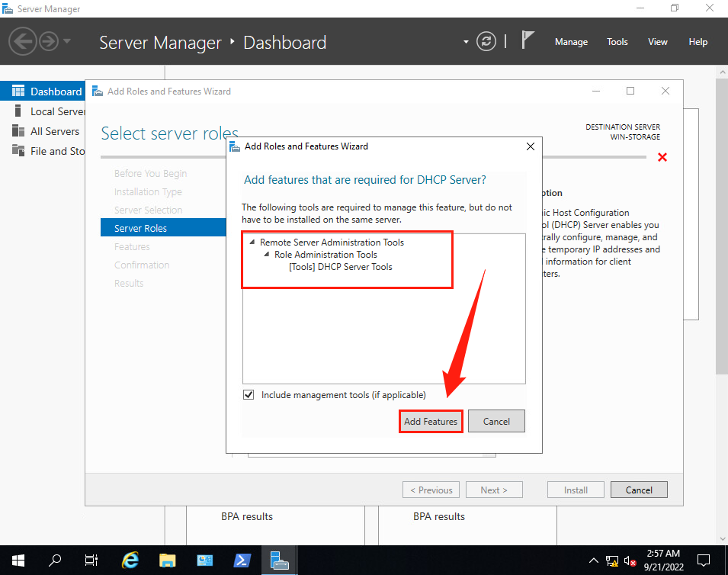The image size is (728, 575).
Task: Click the All Servers icon in sidebar
Action: (18, 131)
